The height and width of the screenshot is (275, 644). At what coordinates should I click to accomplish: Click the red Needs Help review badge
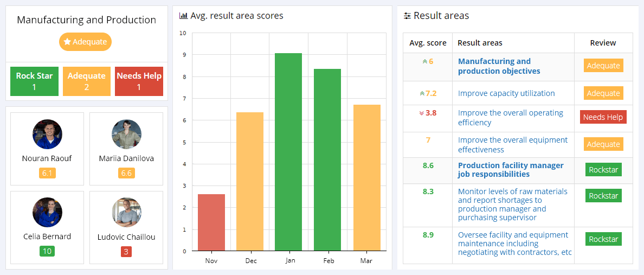pyautogui.click(x=603, y=117)
